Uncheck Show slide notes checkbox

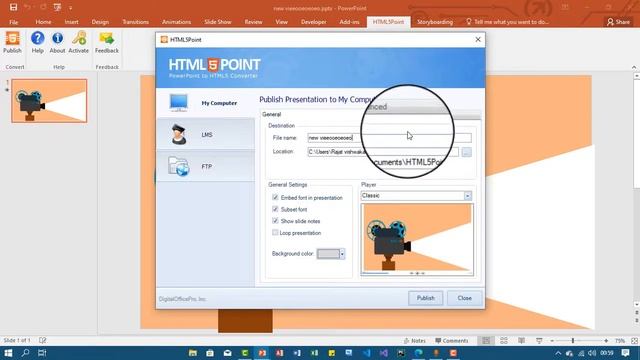(x=275, y=221)
